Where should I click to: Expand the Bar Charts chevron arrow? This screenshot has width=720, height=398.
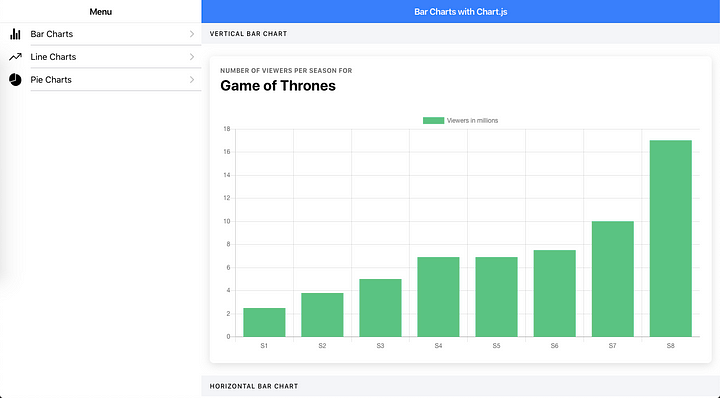pos(192,34)
